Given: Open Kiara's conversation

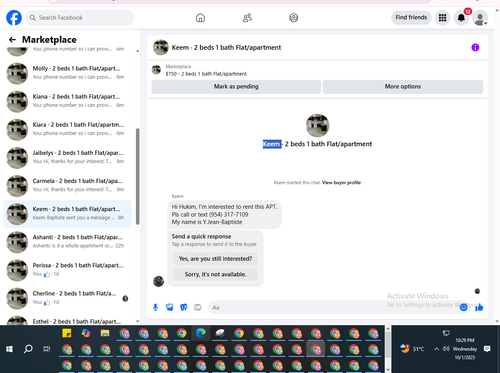Looking at the screenshot, I should 67,129.
